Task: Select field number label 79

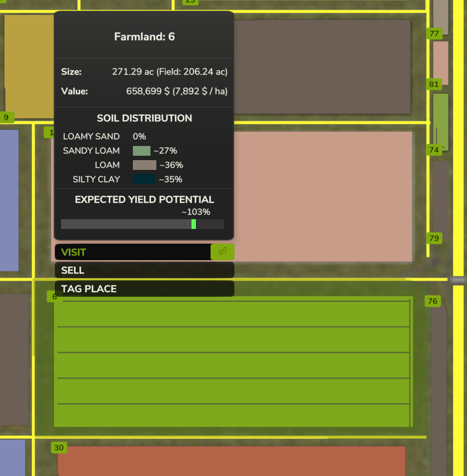Action: point(434,238)
